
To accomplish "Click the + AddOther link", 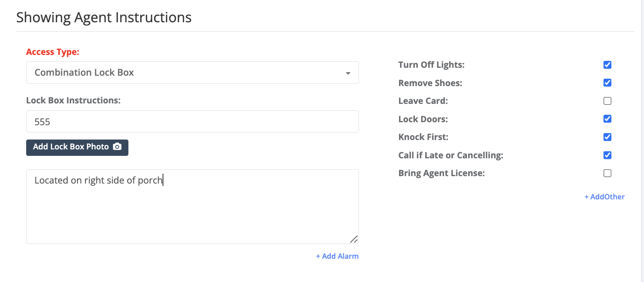I will 604,197.
